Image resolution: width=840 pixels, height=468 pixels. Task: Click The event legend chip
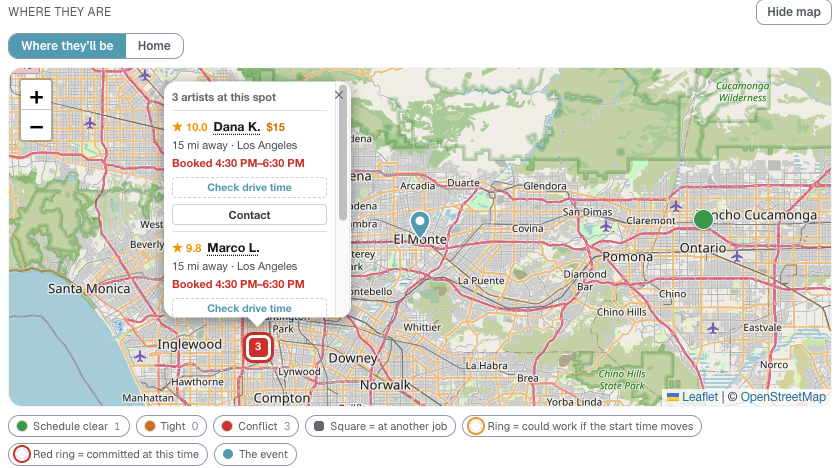pyautogui.click(x=255, y=455)
